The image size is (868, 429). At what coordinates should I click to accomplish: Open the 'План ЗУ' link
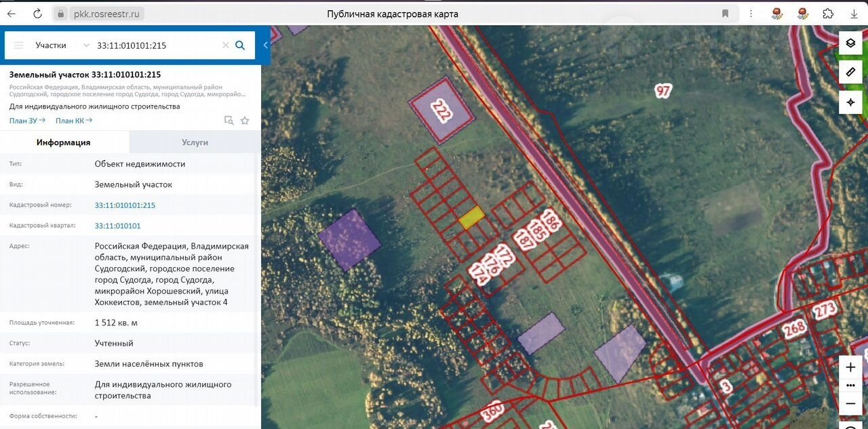click(x=27, y=121)
